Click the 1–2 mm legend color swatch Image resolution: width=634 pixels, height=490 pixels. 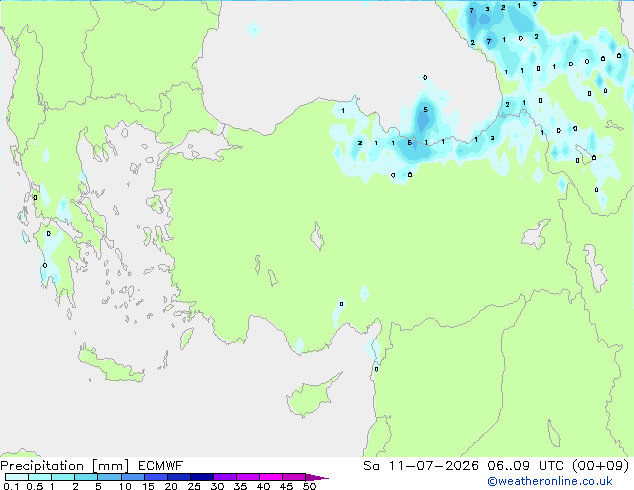63,477
